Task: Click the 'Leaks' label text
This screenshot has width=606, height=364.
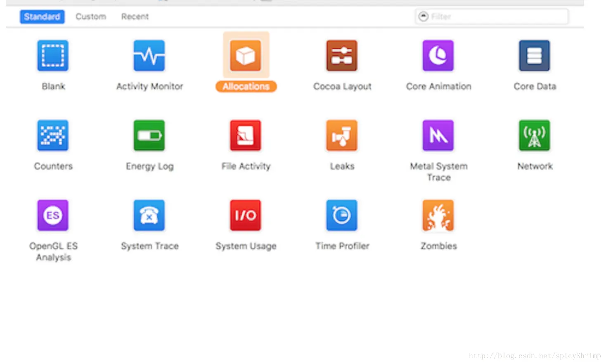Action: (x=342, y=166)
